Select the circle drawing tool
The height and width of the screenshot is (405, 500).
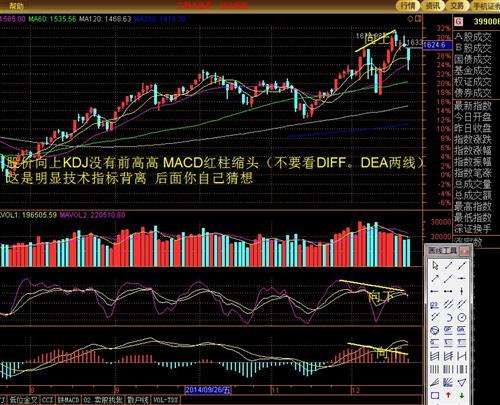[x=462, y=317]
